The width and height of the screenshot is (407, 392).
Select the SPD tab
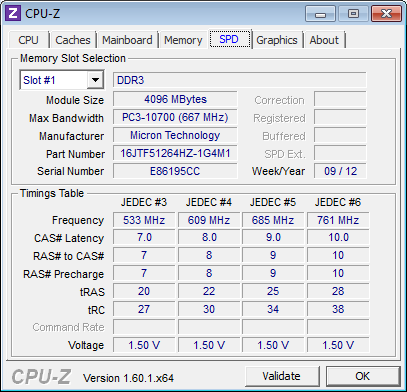(x=229, y=39)
